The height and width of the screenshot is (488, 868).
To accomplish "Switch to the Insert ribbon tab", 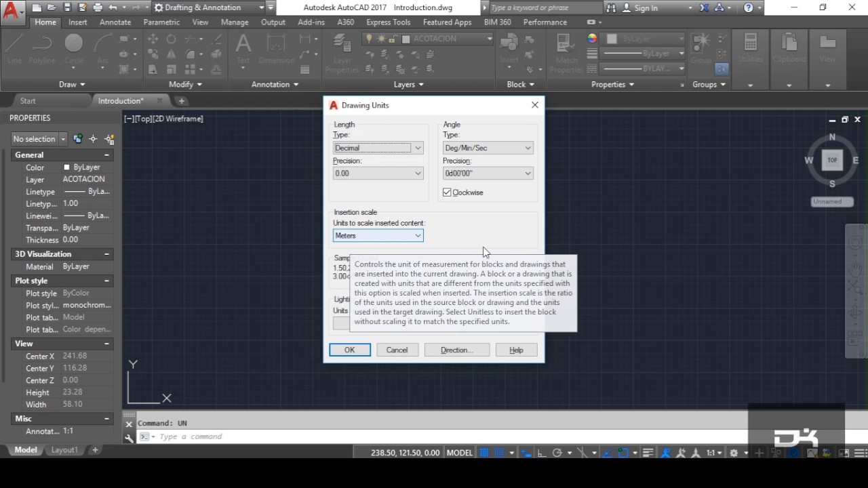I will pyautogui.click(x=78, y=22).
